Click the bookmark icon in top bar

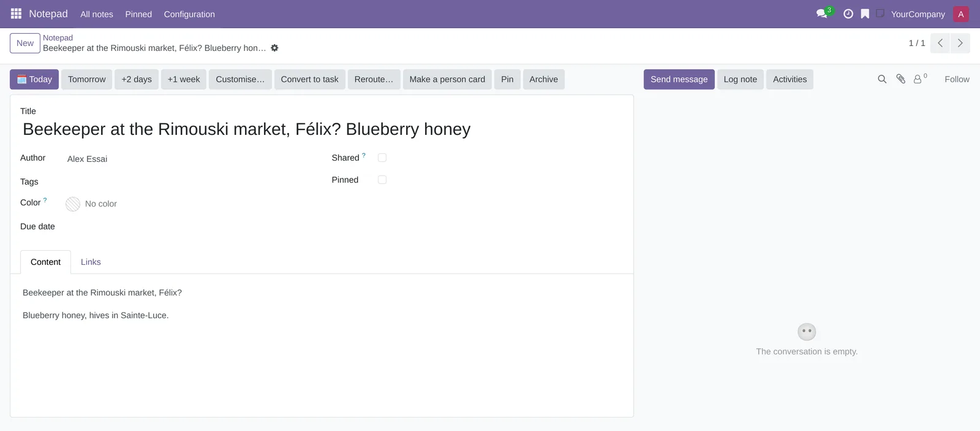(x=865, y=13)
